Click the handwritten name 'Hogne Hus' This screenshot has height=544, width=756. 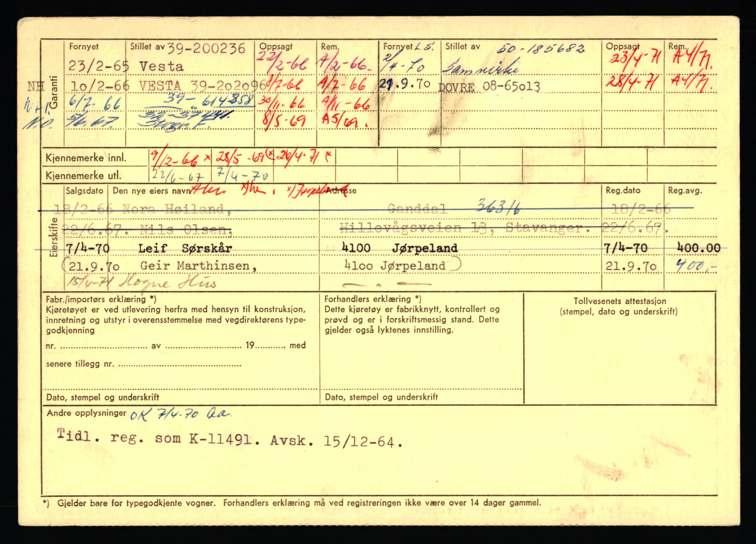pos(169,283)
